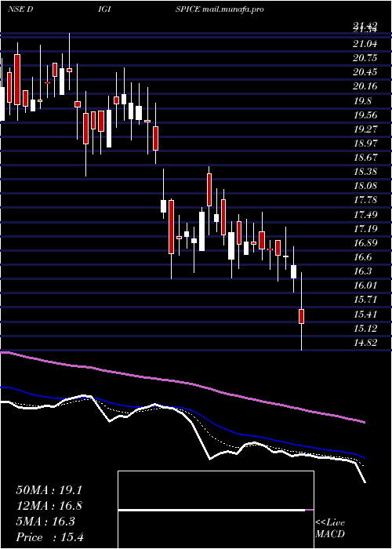The height and width of the screenshot is (549, 392).
Task: Select the 16.3 price axis label
Action: pos(362,271)
